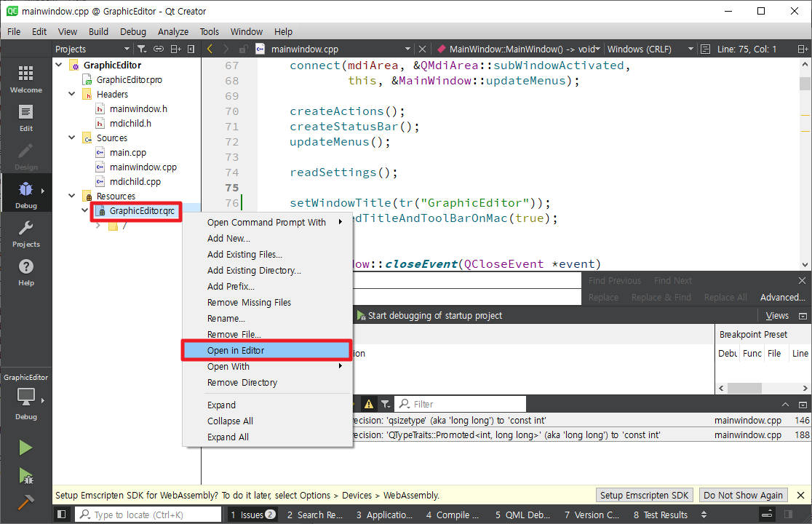Open the Analyze menu
Image resolution: width=812 pixels, height=524 pixels.
[173, 31]
